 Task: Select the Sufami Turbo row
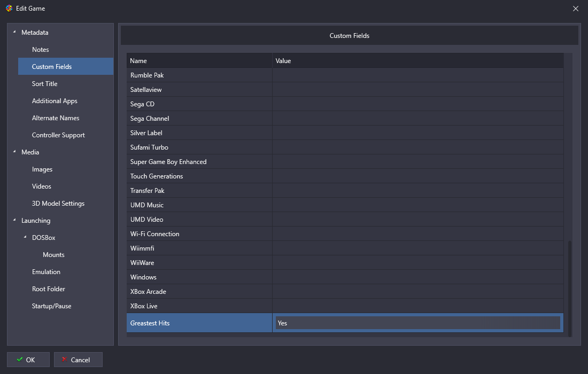[x=345, y=147]
